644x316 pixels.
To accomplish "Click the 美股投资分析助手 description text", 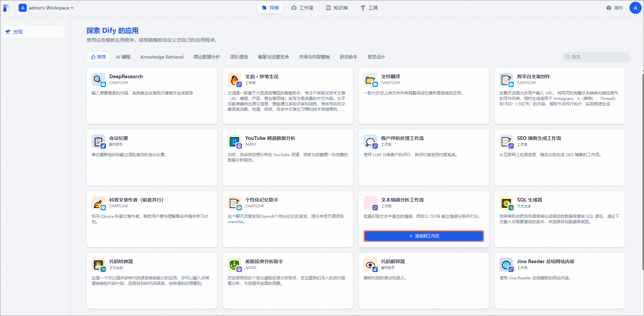I will pos(287,281).
